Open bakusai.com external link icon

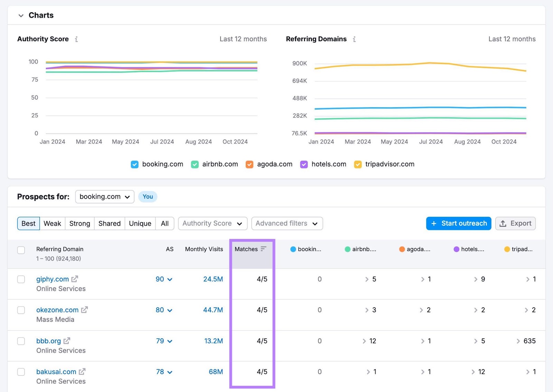click(82, 372)
